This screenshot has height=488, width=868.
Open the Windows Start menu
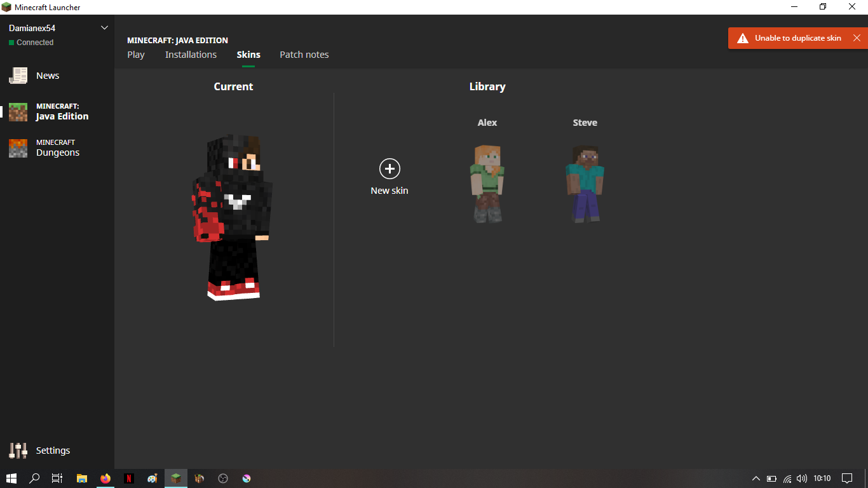11,478
